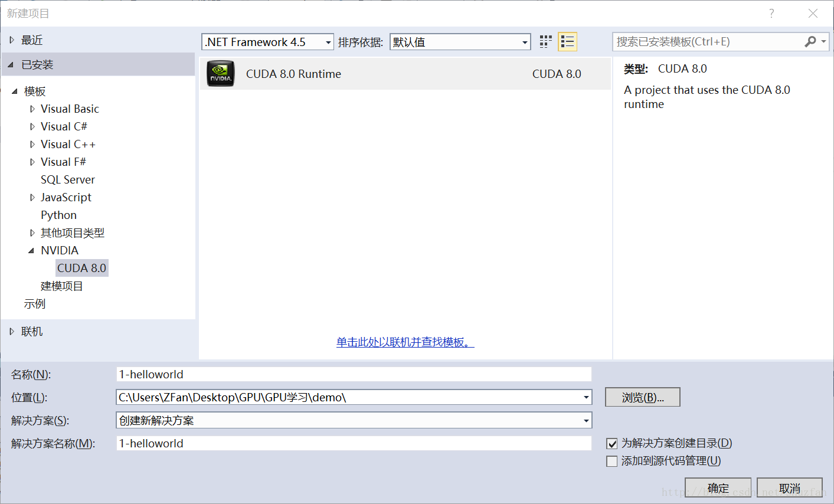Expand the 联机 section
Viewport: 834px width, 504px height.
[12, 332]
